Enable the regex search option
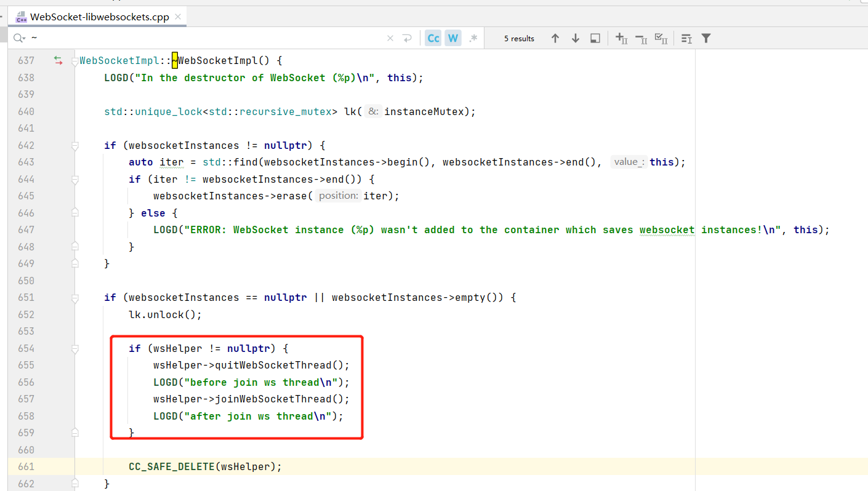Screen dimensions: 868x491 coord(473,38)
